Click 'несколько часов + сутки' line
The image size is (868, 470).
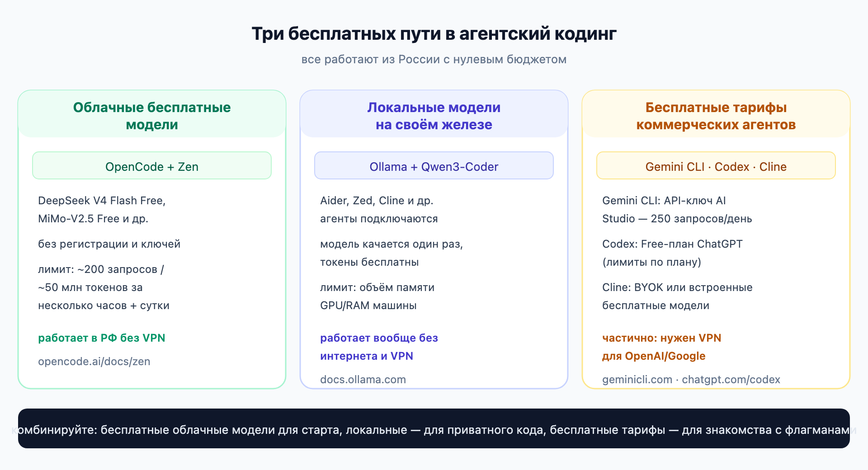[104, 305]
